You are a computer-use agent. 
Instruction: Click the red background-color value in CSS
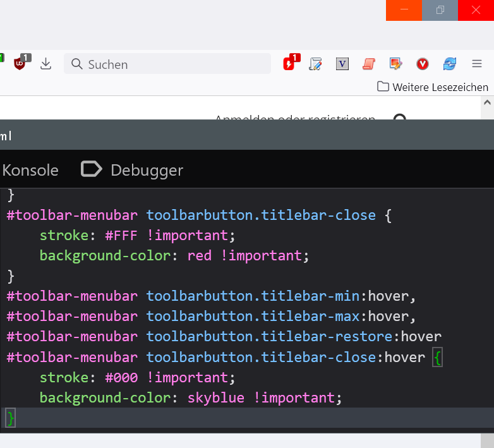click(x=200, y=256)
